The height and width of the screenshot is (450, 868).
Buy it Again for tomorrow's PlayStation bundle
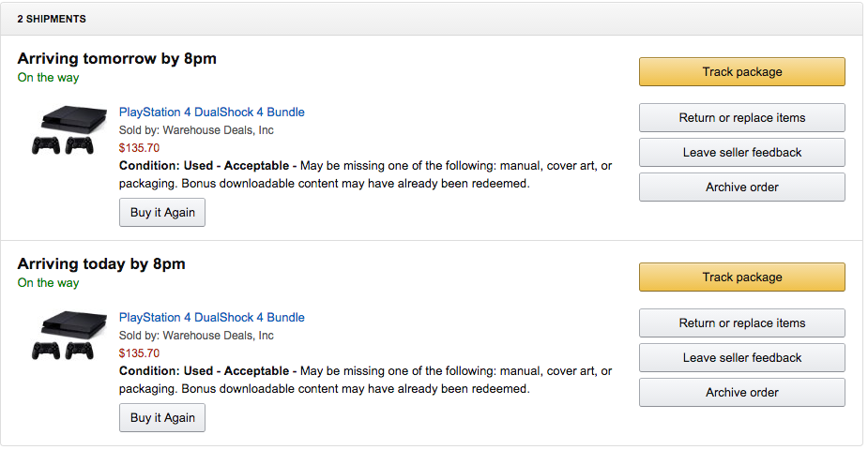[x=162, y=212]
